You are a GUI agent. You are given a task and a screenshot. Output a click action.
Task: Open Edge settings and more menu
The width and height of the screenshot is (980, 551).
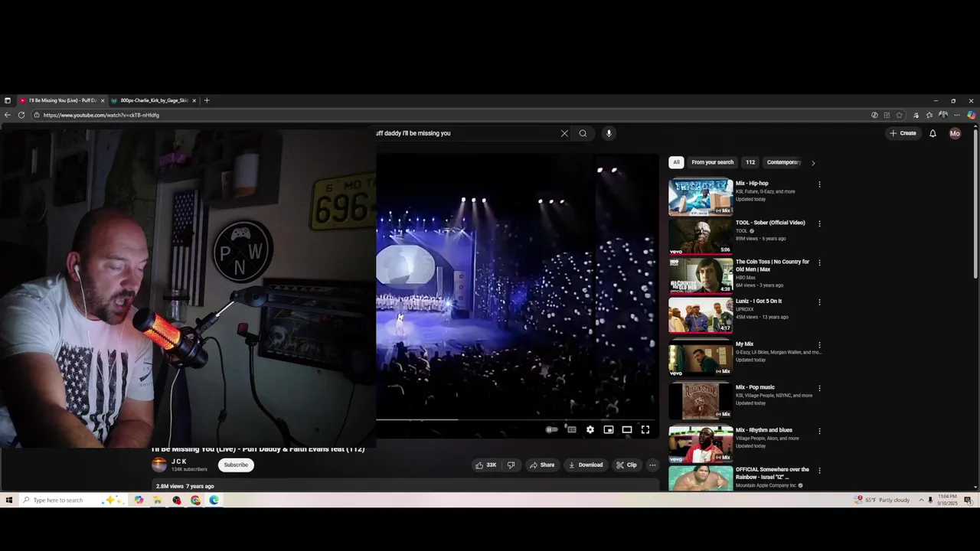[956, 115]
